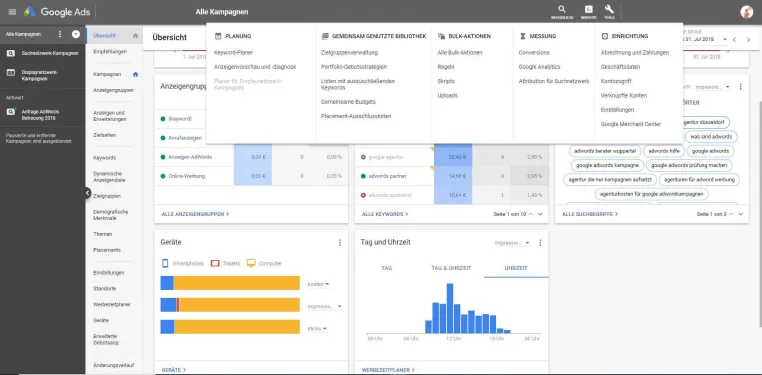
Task: Click green status dot for Anzeigen AdWords
Action: [163, 157]
